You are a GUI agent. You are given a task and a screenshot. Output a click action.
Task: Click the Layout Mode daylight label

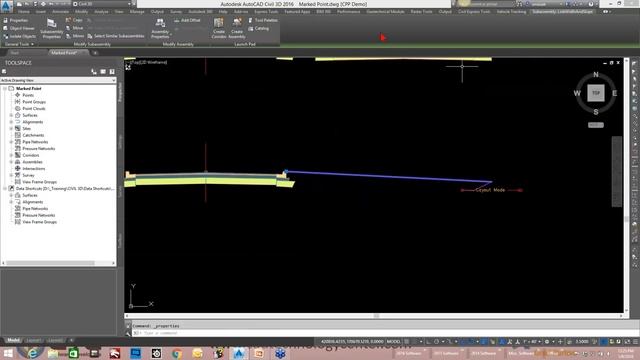(x=490, y=190)
